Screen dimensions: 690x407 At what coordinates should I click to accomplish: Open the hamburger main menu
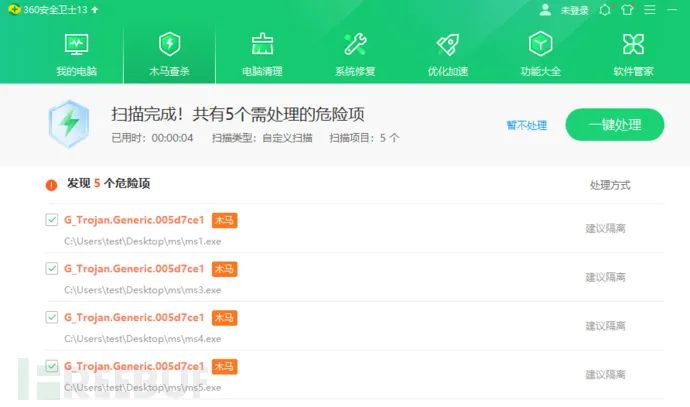650,9
